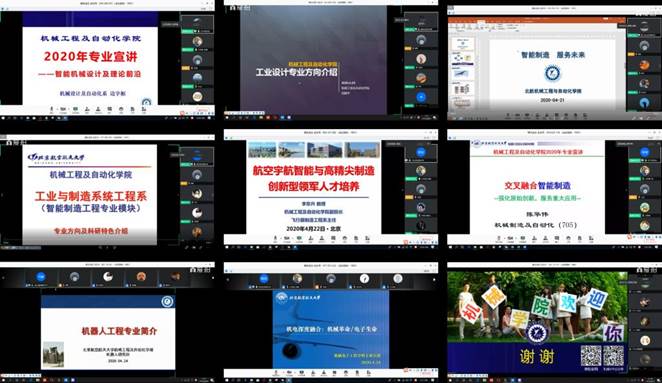Click red end-meeting button in 机电深度融合 window
Image resolution: width=662 pixels, height=383 pixels.
pos(426,373)
